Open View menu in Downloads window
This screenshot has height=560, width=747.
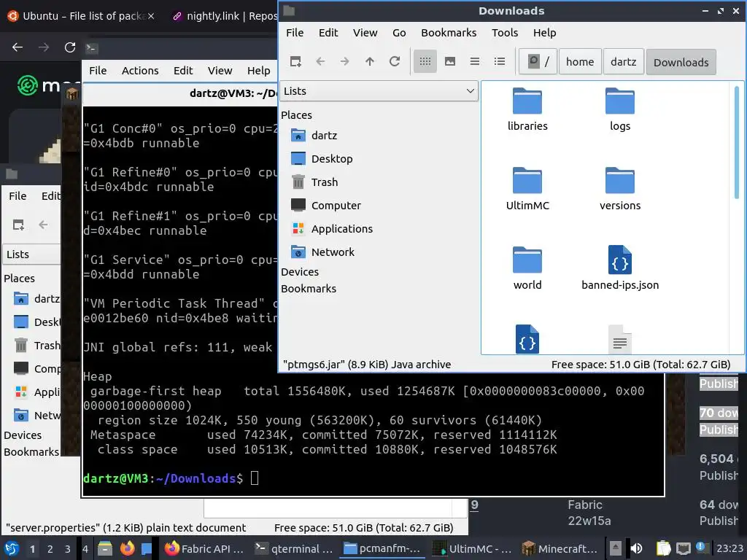(x=365, y=33)
